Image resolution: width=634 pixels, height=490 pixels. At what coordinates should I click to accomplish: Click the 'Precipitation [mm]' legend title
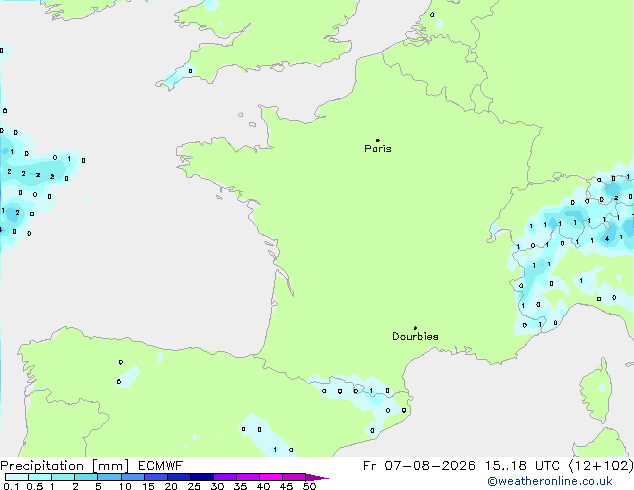(x=65, y=466)
